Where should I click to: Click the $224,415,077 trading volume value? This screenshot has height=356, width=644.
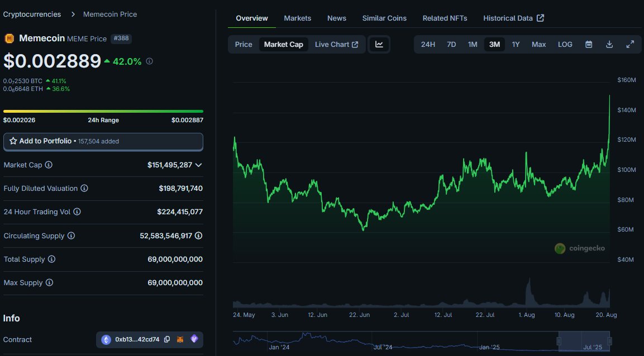[x=180, y=211]
